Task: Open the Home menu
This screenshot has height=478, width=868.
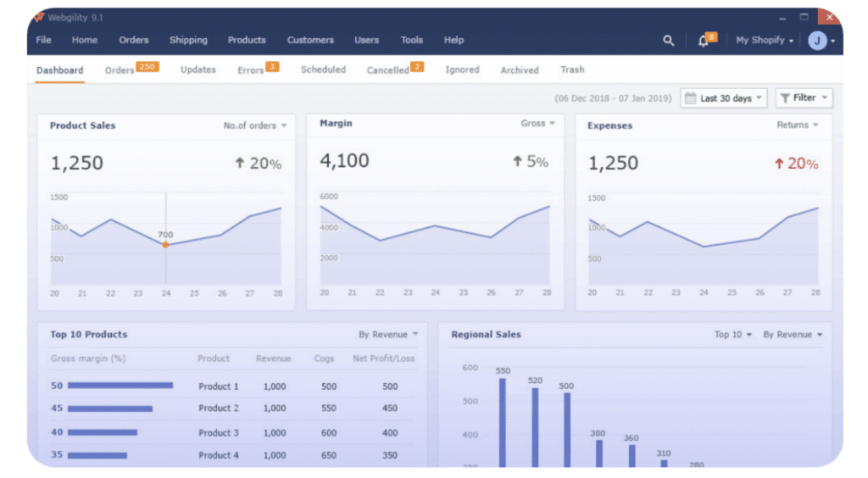Action: 85,40
